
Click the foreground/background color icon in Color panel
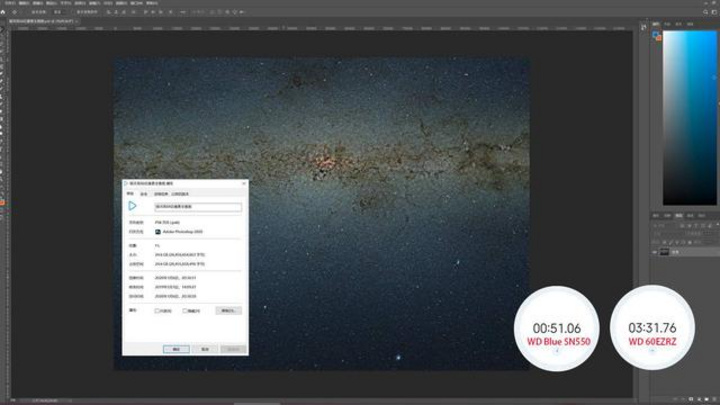tap(657, 36)
